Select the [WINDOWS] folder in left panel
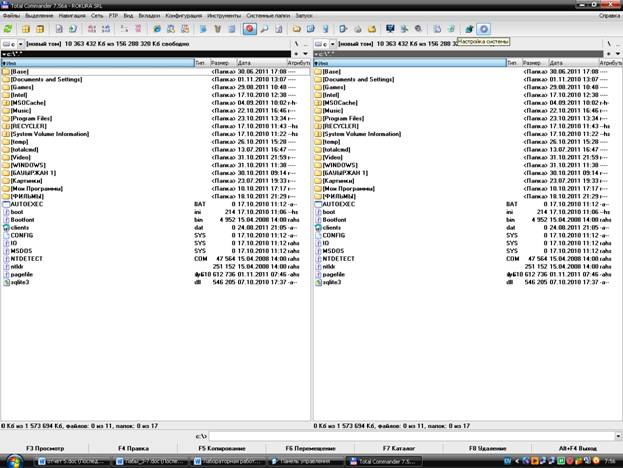This screenshot has height=468, width=623. (27, 163)
